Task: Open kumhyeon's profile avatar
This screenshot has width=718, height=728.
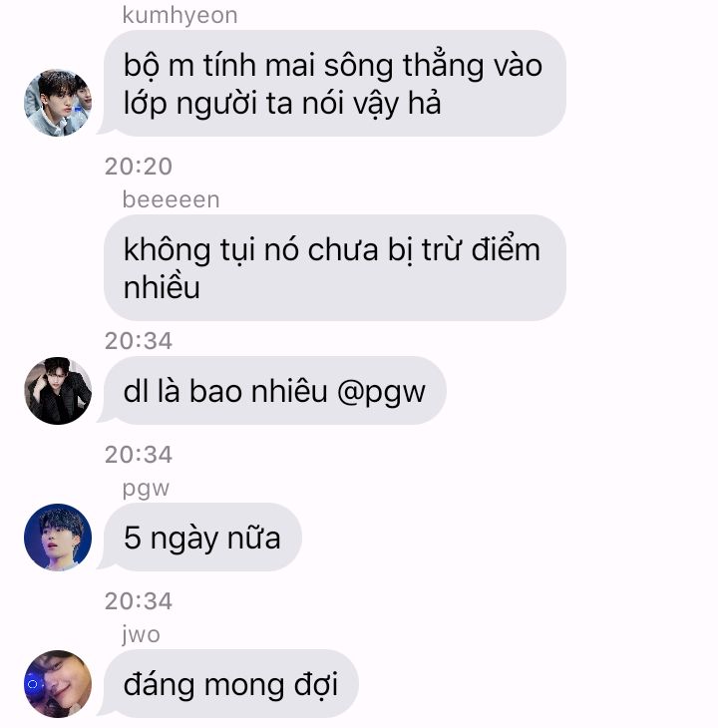Action: 58,103
